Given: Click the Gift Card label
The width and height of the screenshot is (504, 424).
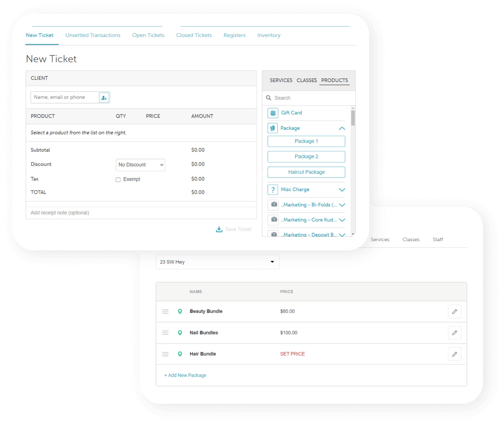Looking at the screenshot, I should (x=291, y=113).
